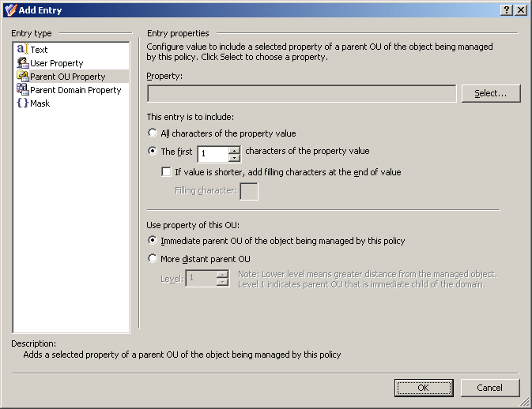The image size is (532, 409).
Task: Increase the first characters count spinner
Action: pos(234,150)
